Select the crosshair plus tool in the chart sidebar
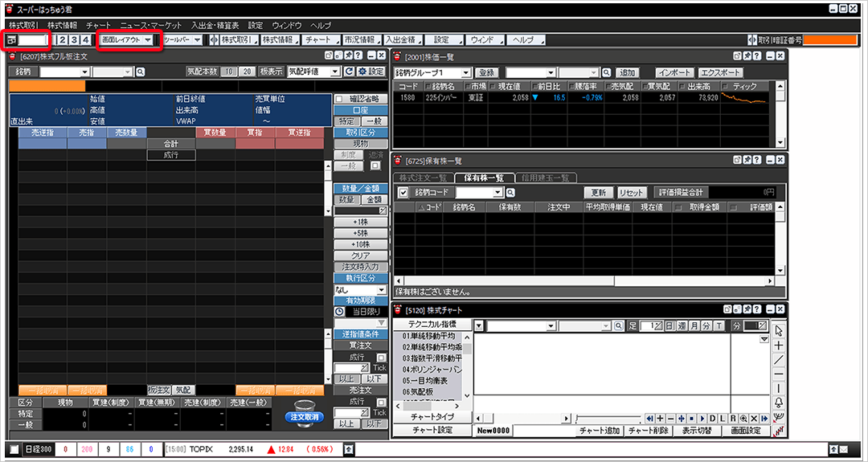The width and height of the screenshot is (868, 462). (778, 345)
